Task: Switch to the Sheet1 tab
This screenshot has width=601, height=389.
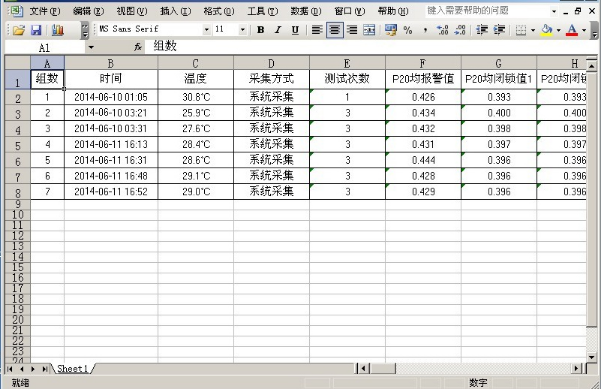Action: click(72, 369)
